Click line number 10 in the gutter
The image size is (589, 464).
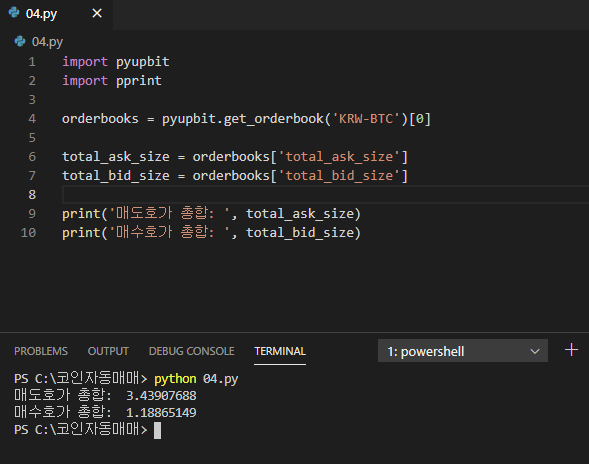pyautogui.click(x=29, y=233)
